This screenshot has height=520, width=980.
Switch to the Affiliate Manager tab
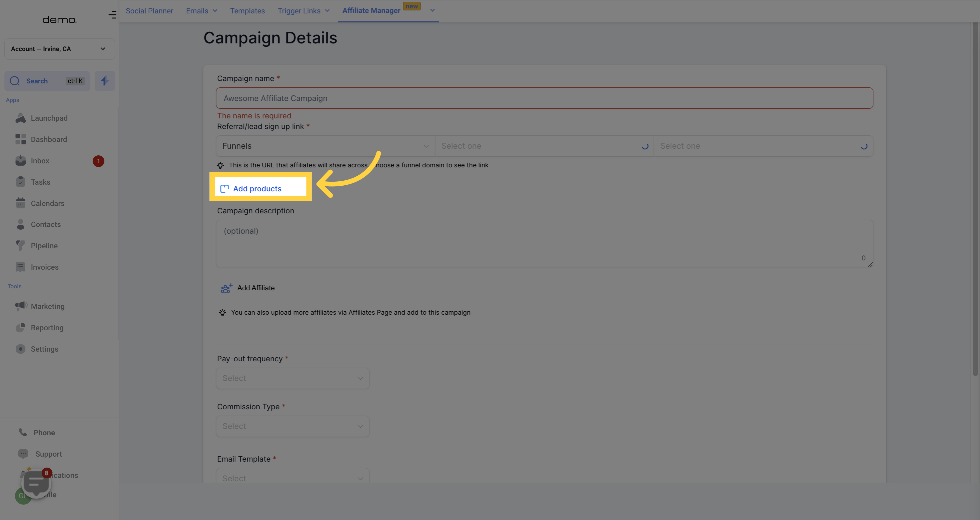[x=371, y=10]
